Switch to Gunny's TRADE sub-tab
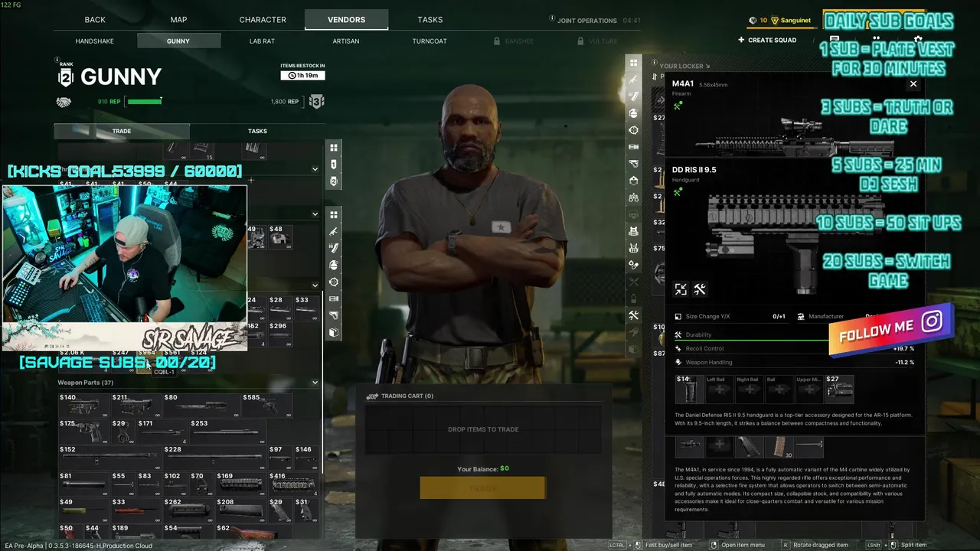The image size is (980, 551). pyautogui.click(x=122, y=131)
